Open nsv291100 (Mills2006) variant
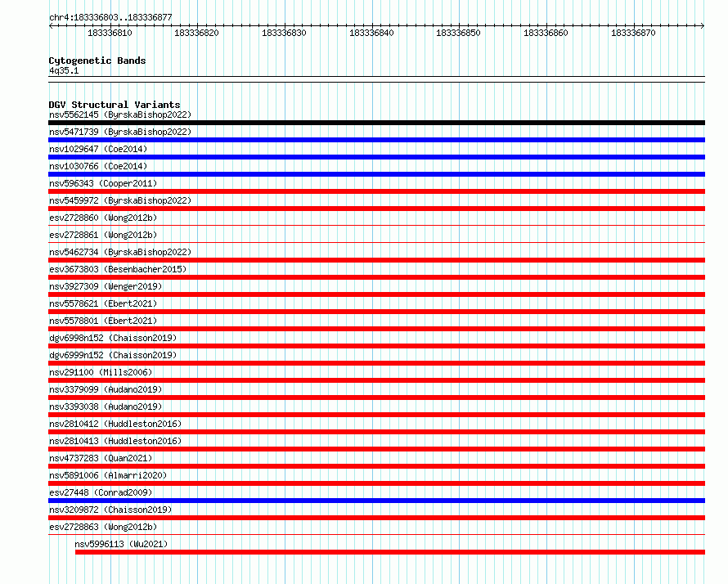Viewport: 728px width, 584px height. click(x=101, y=372)
